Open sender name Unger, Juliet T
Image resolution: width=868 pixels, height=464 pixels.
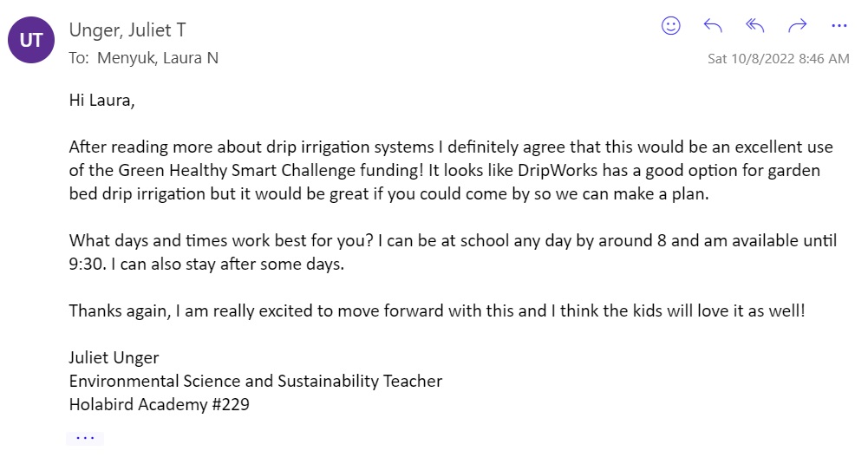click(127, 30)
